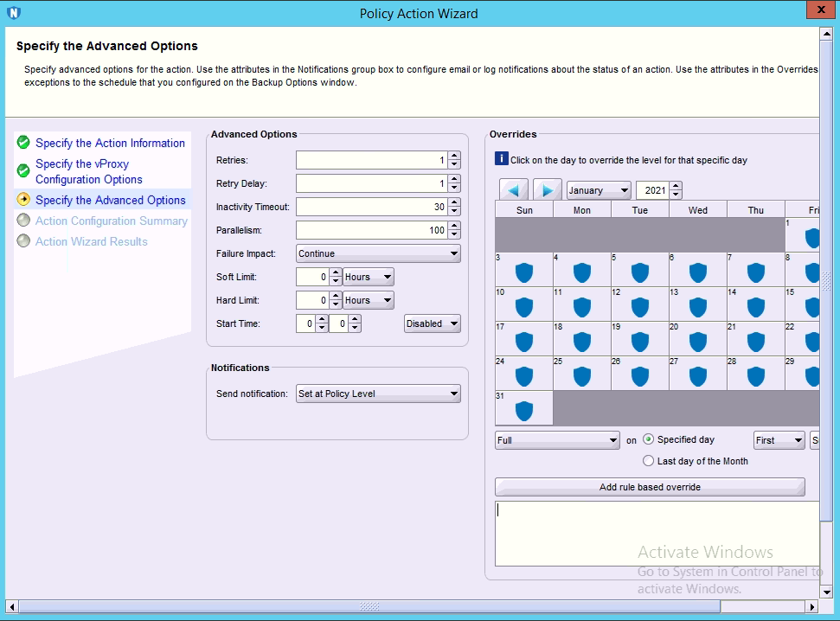The image size is (840, 621).
Task: Select the Specified day radio button
Action: tap(649, 439)
